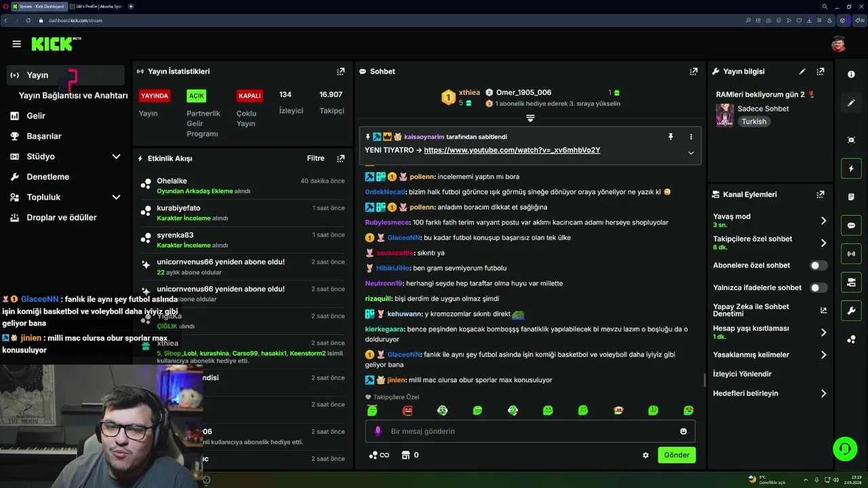Click the Turkish language tag
Viewport: 868px width, 488px height.
pos(753,122)
